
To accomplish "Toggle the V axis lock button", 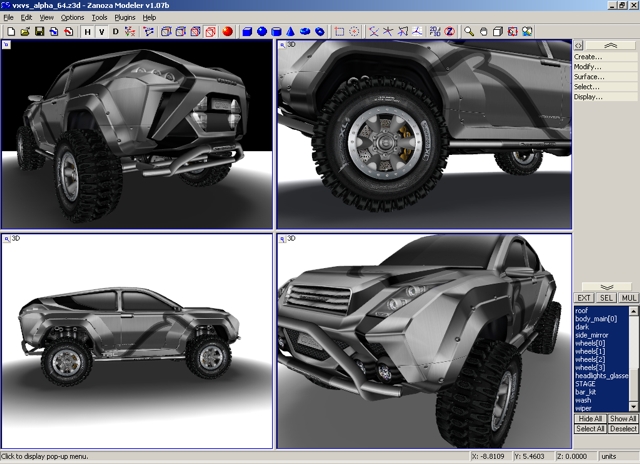I will tap(102, 32).
